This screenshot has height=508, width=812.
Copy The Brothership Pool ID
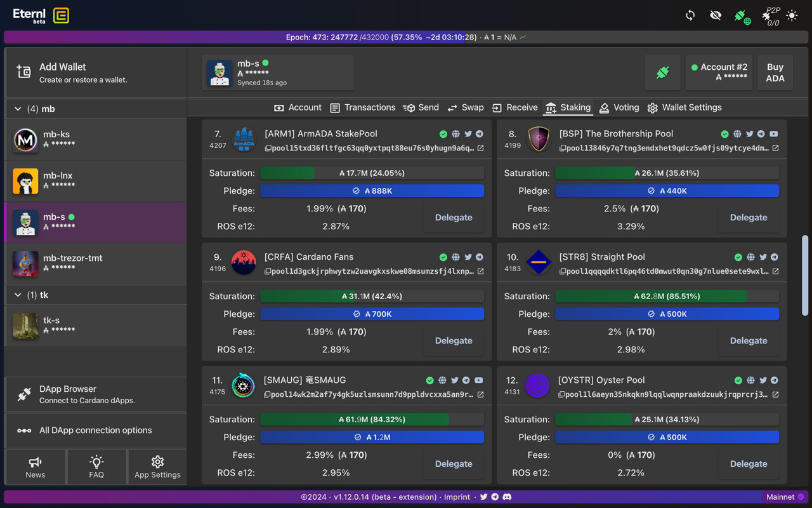click(x=563, y=148)
